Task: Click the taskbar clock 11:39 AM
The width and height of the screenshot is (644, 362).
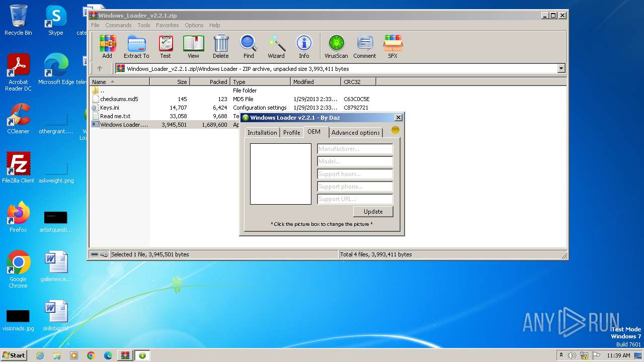Action: 618,355
